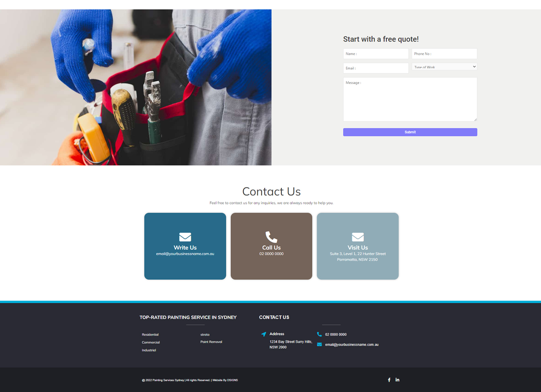
Task: Click the footer email envelope icon
Action: (319, 344)
